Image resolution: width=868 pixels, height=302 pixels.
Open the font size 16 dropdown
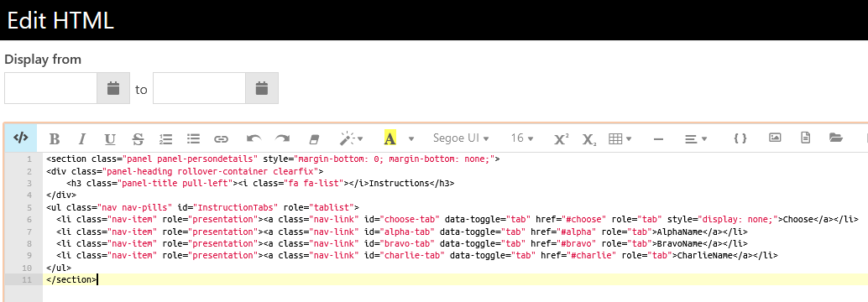(x=521, y=138)
